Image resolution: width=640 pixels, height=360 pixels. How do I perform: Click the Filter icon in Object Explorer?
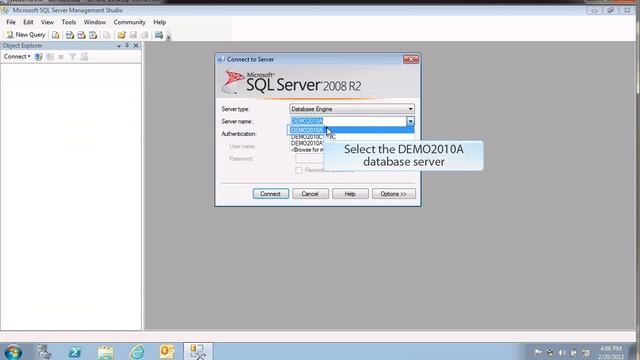72,57
